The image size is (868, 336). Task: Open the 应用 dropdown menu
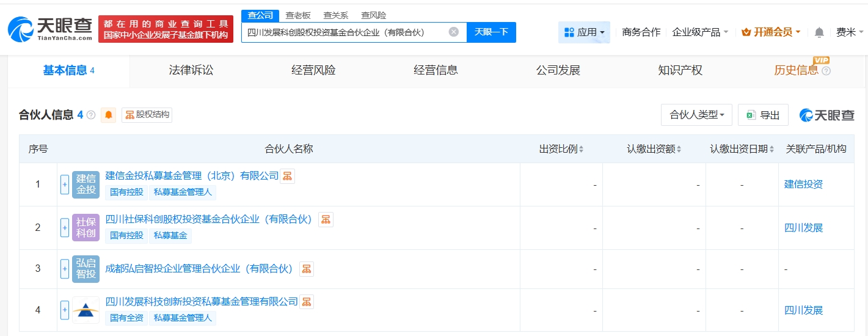point(584,32)
